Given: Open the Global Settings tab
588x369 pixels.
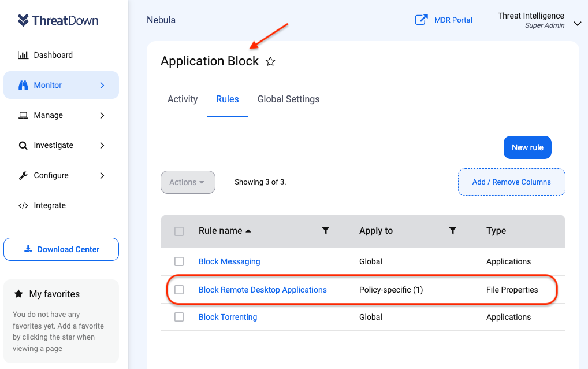Looking at the screenshot, I should 288,99.
